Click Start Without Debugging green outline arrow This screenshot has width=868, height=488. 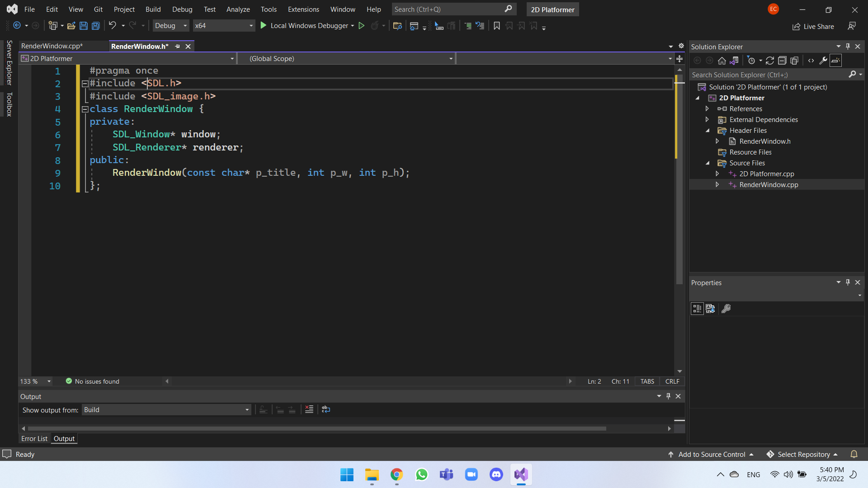pyautogui.click(x=362, y=26)
